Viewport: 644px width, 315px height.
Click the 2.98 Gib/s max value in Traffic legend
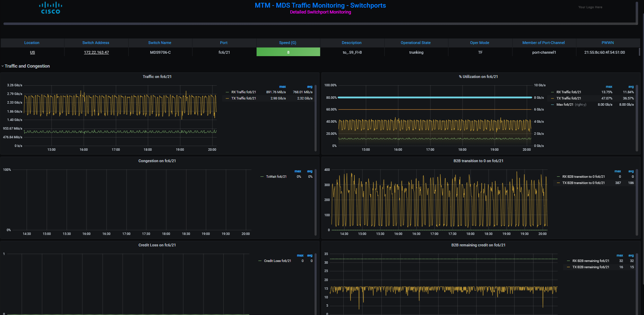tap(278, 98)
